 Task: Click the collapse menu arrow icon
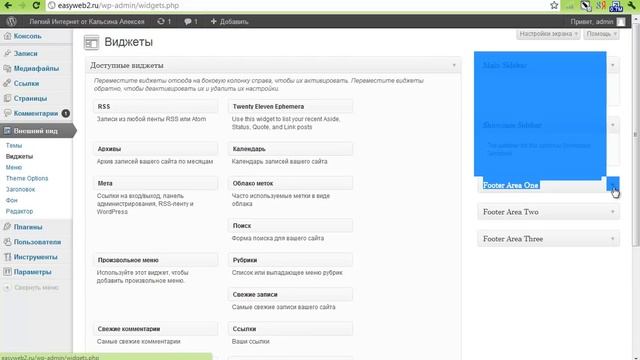pyautogui.click(x=7, y=287)
